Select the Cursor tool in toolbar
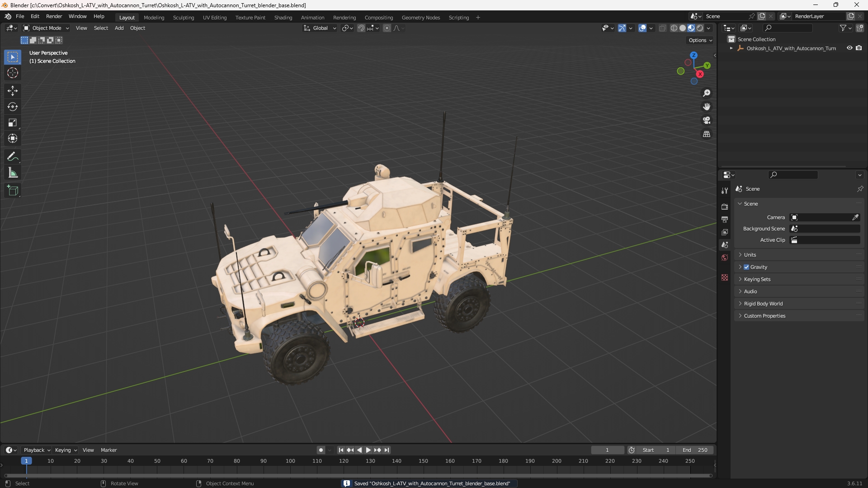This screenshot has width=868, height=488. coord(13,73)
